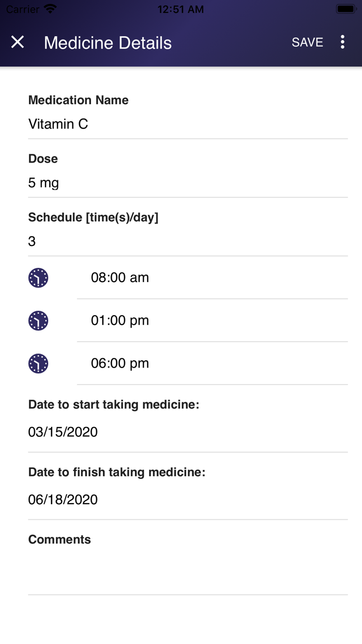This screenshot has height=644, width=362.
Task: Tap the 01:00 pm time text
Action: [x=120, y=320]
